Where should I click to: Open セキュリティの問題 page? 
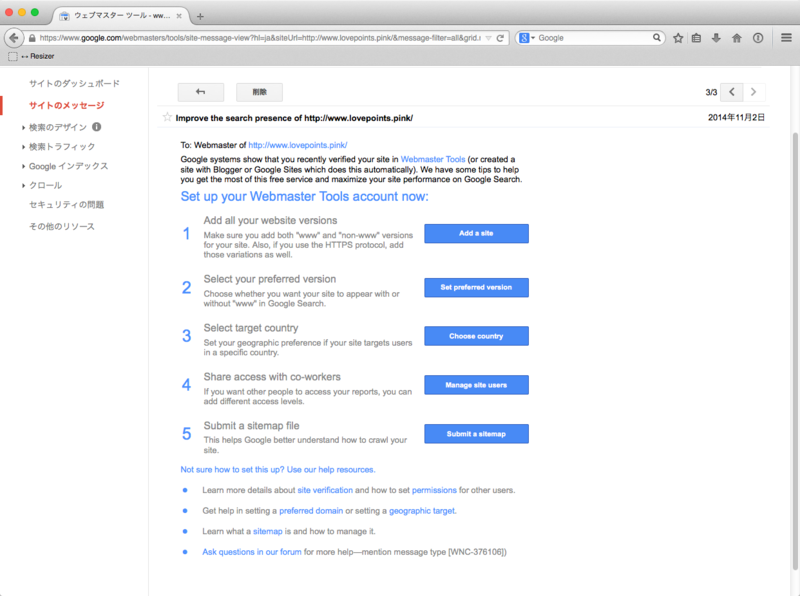coord(66,205)
